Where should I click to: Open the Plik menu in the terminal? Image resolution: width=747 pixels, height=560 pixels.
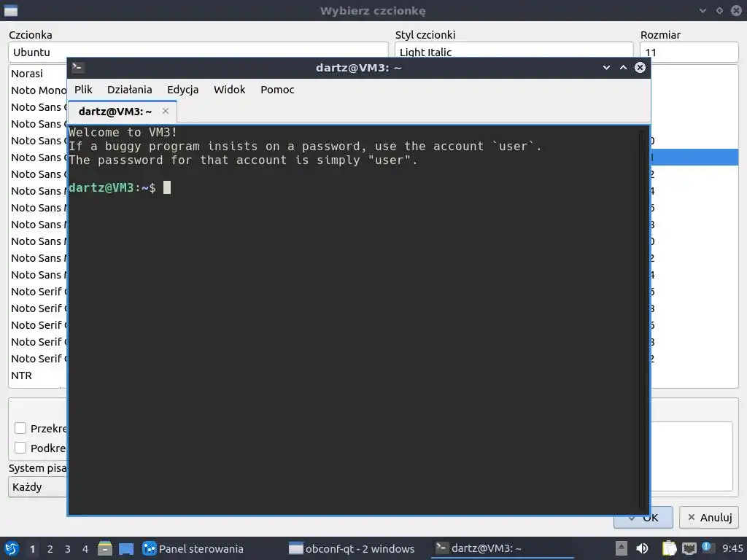coord(83,90)
